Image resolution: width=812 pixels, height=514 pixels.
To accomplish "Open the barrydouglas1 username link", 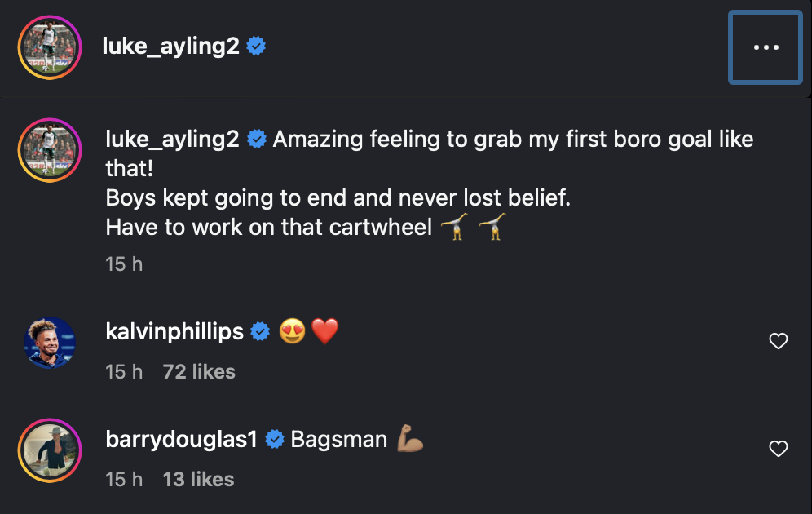I will (x=181, y=440).
